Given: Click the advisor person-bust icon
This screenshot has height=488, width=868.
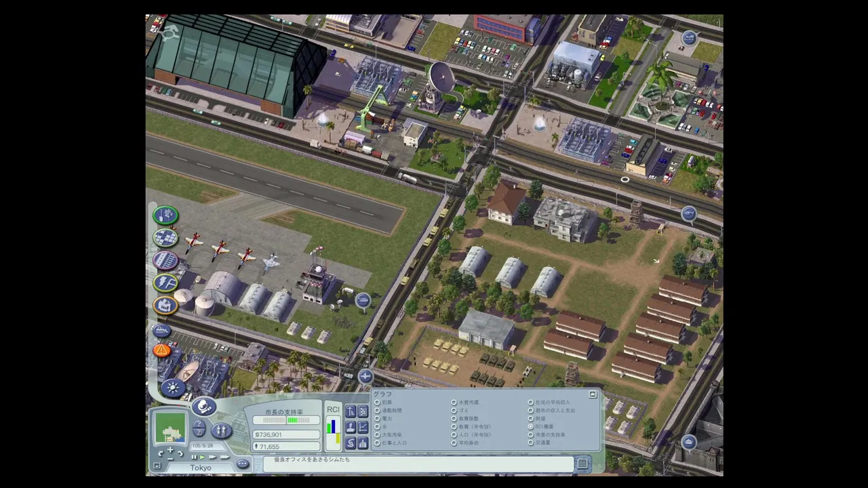Looking at the screenshot, I should (x=351, y=427).
